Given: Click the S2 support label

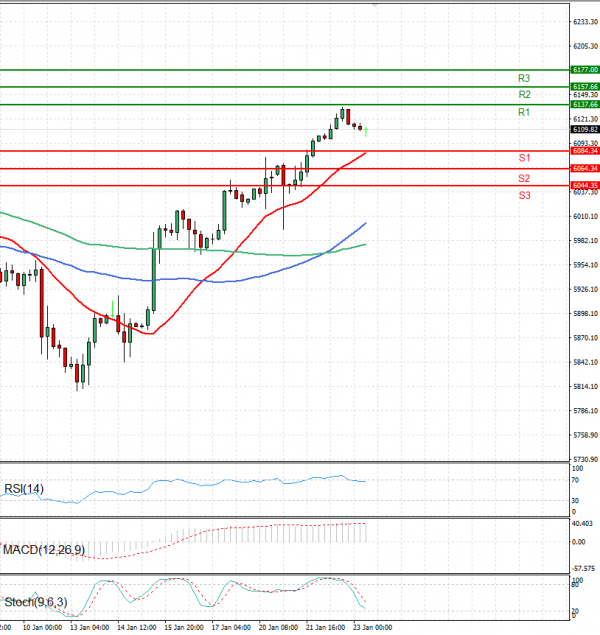Looking at the screenshot, I should (x=524, y=178).
